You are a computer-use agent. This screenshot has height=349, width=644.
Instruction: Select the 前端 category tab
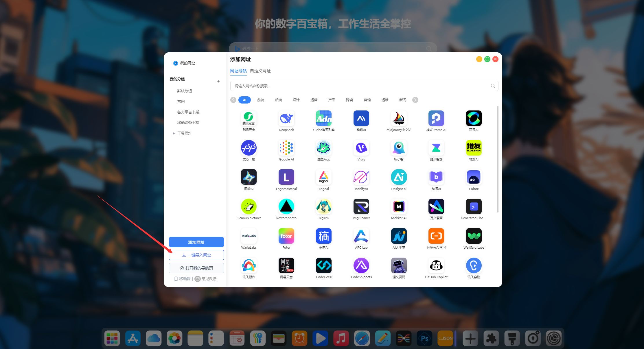point(261,100)
